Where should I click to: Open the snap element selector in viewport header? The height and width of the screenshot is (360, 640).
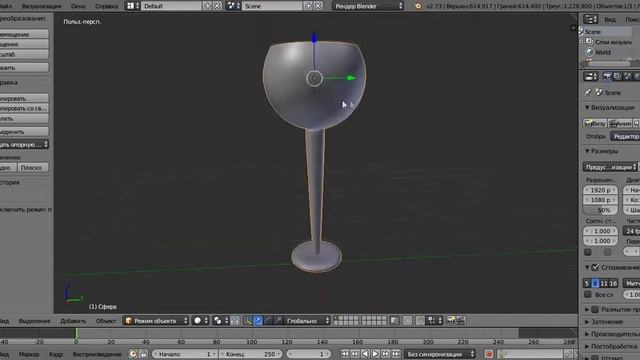[433, 321]
